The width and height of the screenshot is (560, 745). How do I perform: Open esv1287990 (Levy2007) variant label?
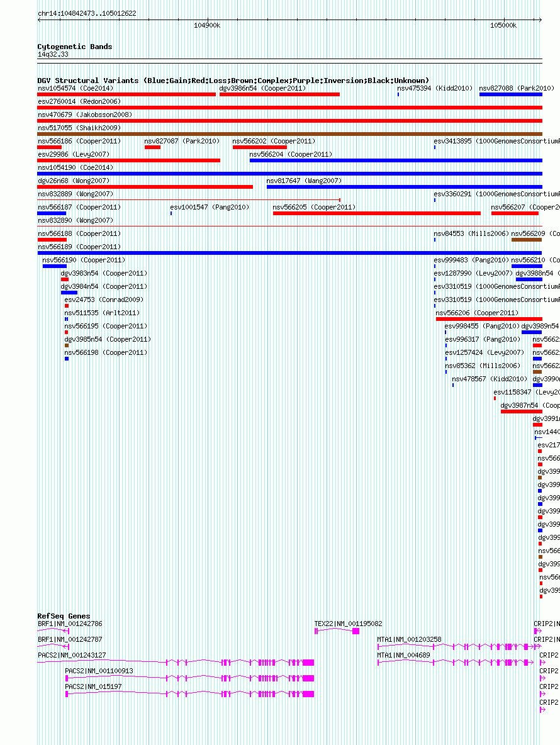tap(474, 274)
